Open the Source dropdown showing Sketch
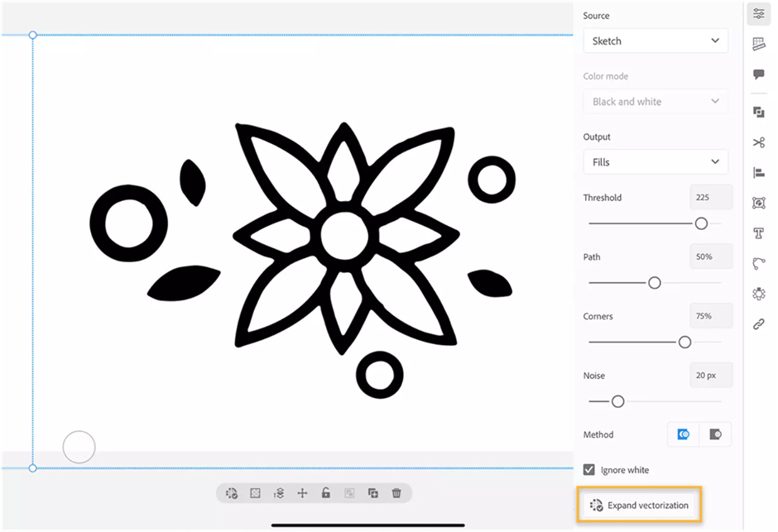The image size is (778, 532). tap(655, 41)
